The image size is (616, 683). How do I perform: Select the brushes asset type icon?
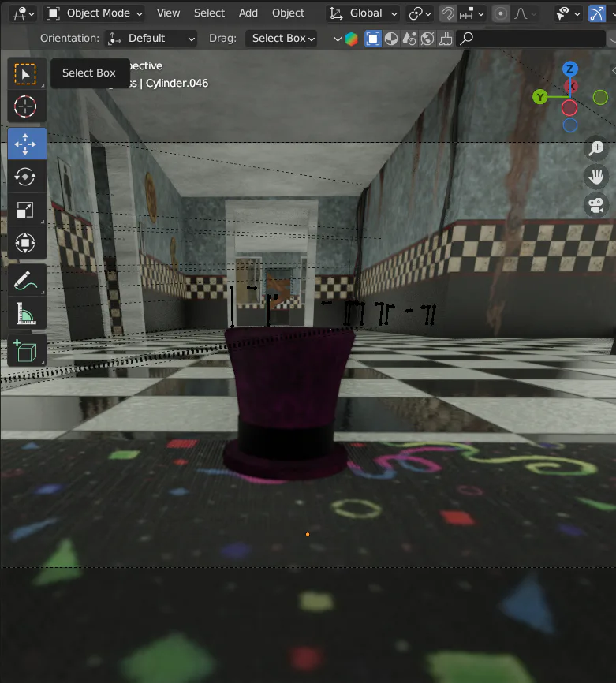(x=445, y=39)
